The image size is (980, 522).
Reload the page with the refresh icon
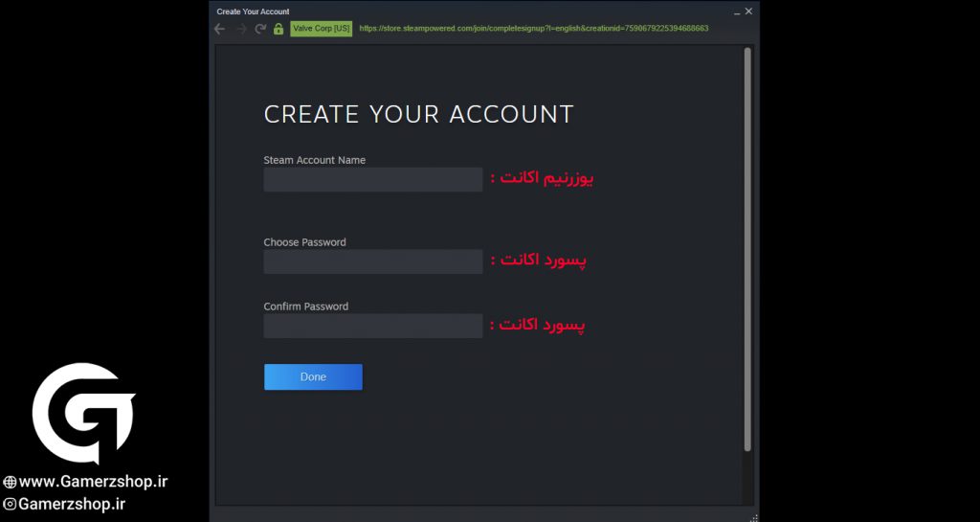(x=260, y=29)
